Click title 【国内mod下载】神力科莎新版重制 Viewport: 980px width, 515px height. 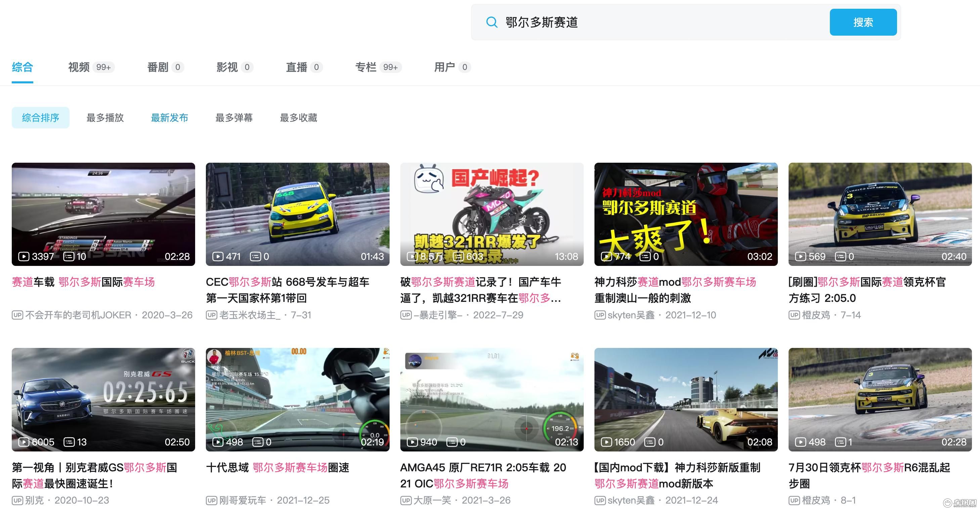click(x=677, y=475)
